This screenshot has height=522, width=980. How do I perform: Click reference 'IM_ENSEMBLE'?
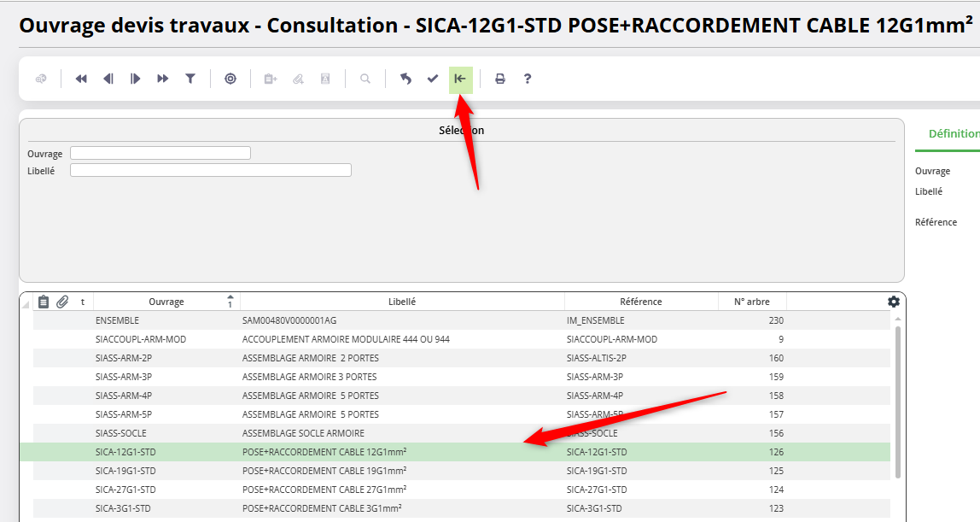(x=596, y=320)
